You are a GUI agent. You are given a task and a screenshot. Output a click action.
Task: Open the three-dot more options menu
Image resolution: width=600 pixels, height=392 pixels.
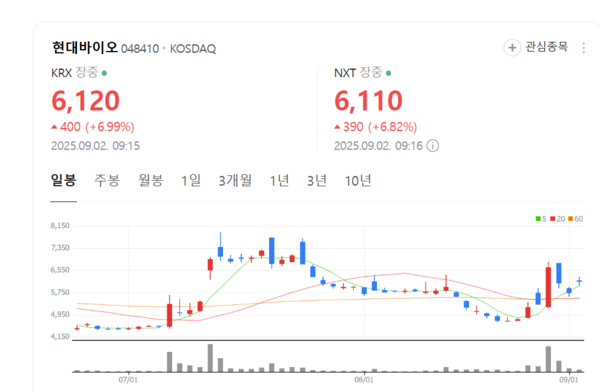(x=583, y=48)
